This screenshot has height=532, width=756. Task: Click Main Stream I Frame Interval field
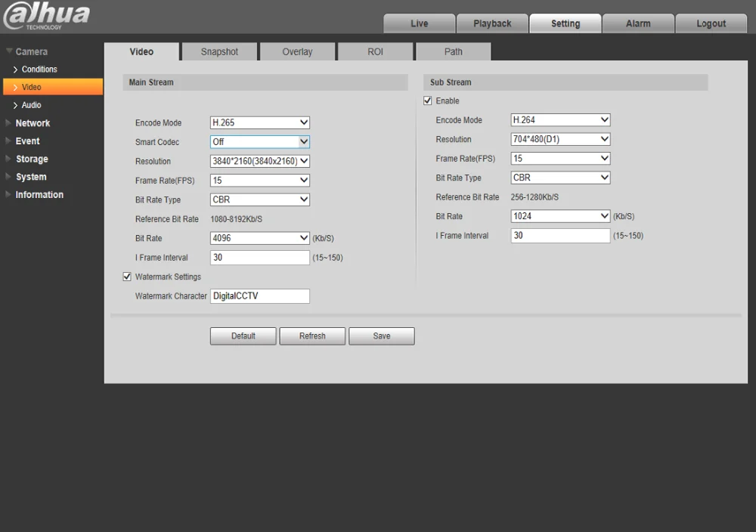[260, 258]
